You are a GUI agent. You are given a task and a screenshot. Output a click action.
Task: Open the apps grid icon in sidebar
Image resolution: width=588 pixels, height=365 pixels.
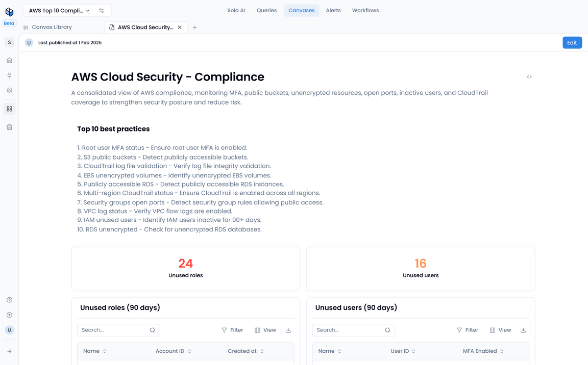(9, 109)
